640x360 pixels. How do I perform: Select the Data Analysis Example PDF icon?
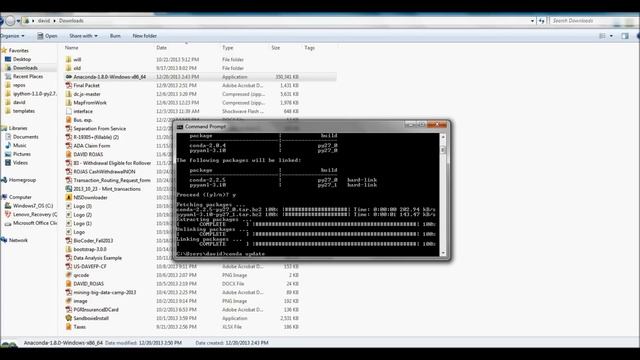[x=69, y=258]
